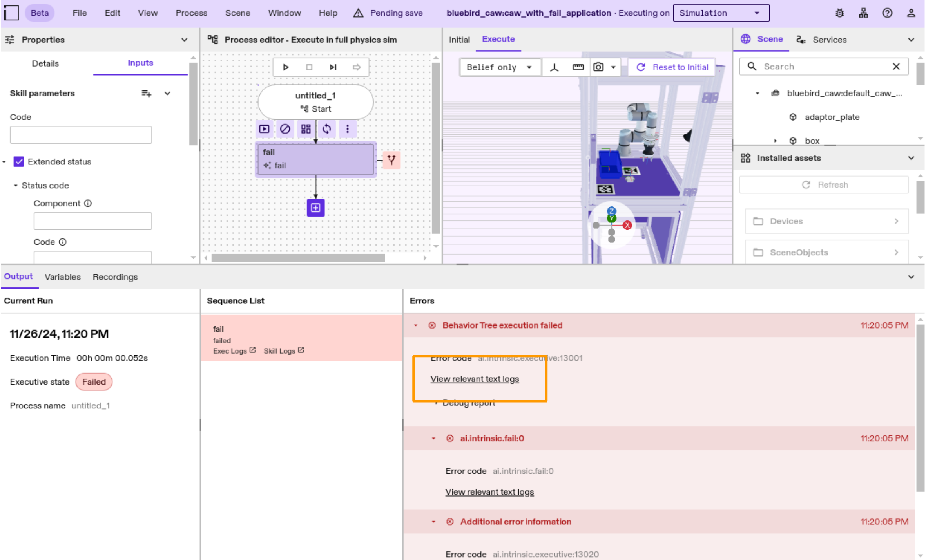Toggle the stop control in the process editor

(309, 67)
